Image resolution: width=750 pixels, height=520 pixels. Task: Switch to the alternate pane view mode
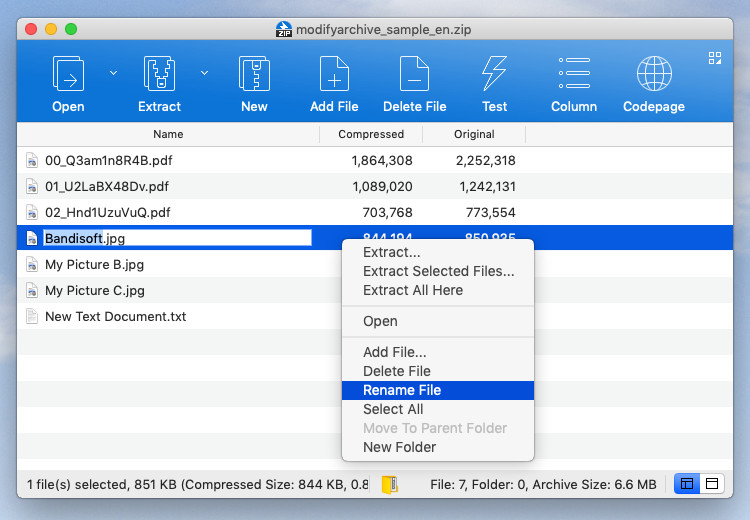(x=712, y=484)
